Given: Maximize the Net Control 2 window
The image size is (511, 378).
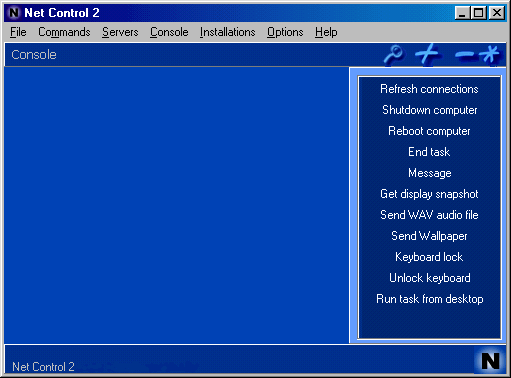Looking at the screenshot, I should tap(479, 13).
